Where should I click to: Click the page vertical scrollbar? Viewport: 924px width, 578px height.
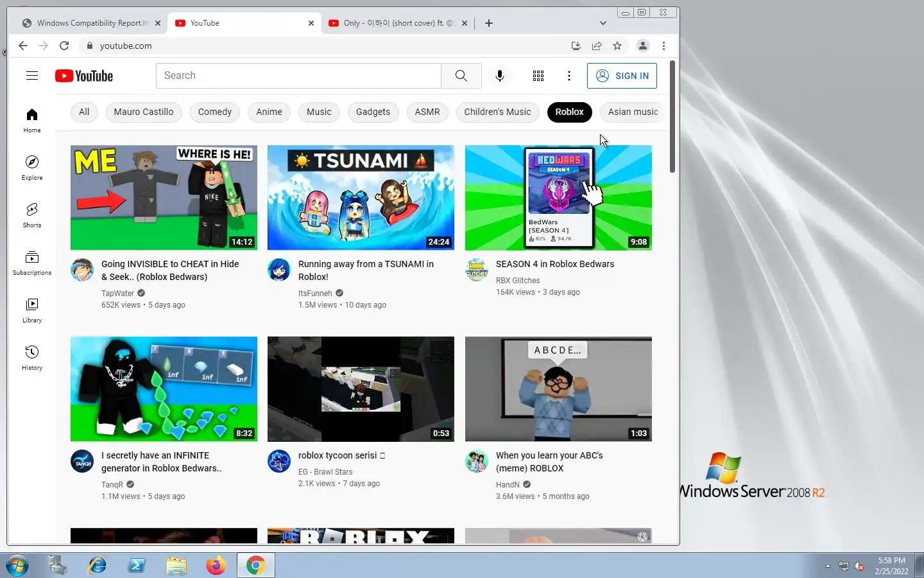pos(672,117)
